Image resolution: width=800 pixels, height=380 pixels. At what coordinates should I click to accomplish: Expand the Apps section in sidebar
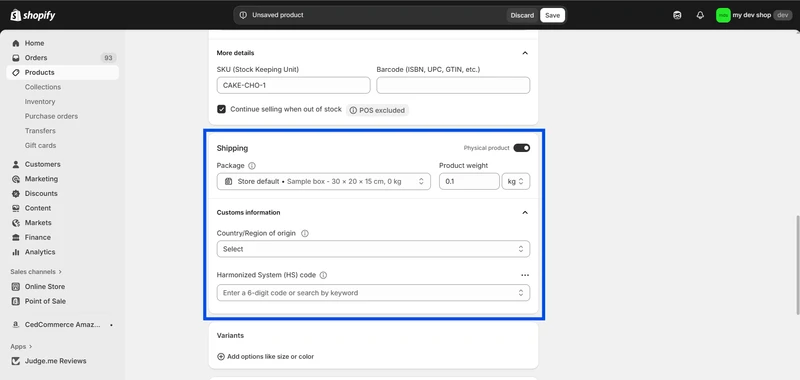[21, 347]
